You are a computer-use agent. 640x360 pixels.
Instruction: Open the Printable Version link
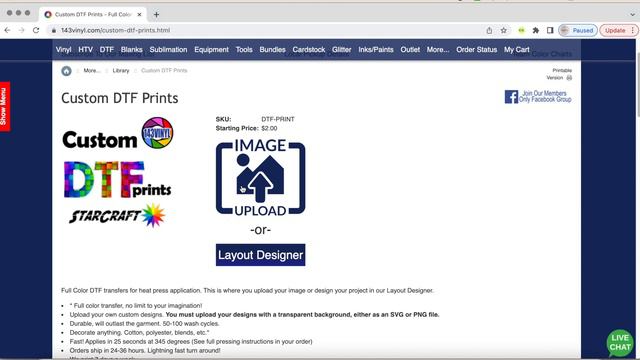(560, 74)
